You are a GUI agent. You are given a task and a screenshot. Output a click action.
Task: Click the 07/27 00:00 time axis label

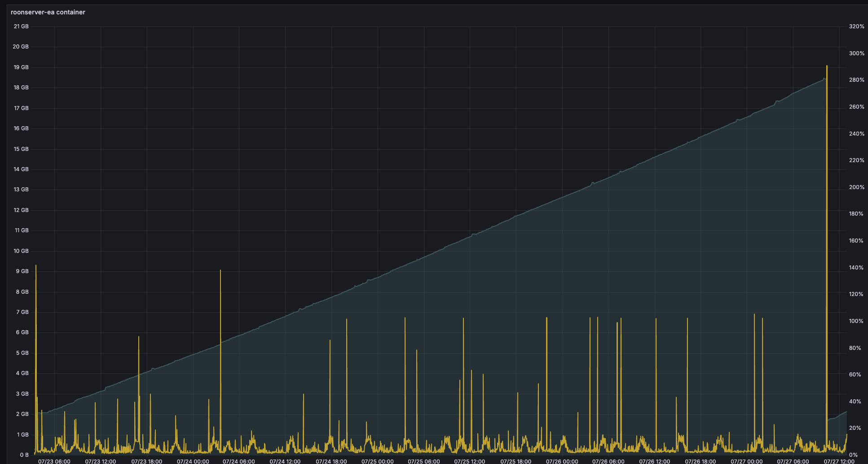coord(746,461)
